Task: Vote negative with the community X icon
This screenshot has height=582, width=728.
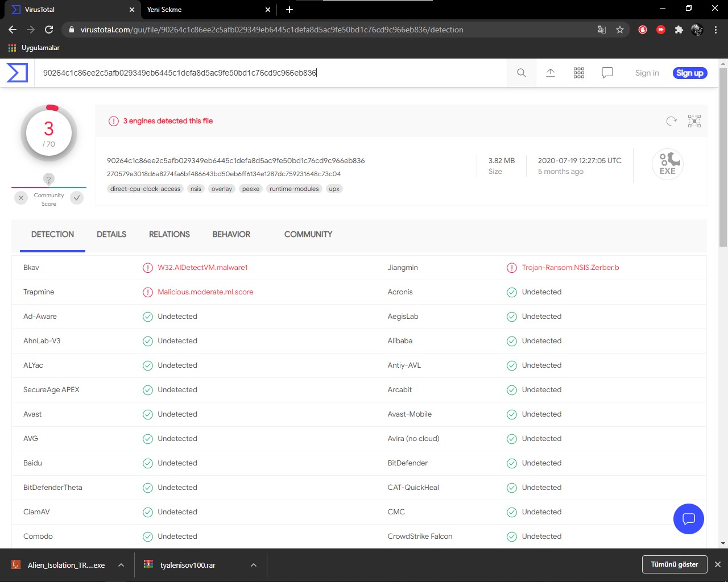Action: pos(21,198)
